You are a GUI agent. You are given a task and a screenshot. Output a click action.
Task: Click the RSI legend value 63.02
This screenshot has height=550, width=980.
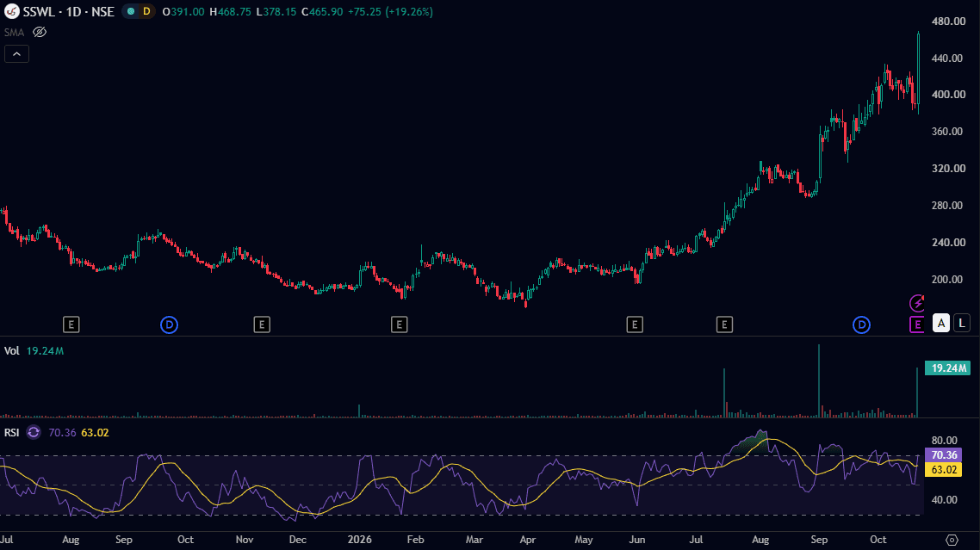[x=95, y=432]
